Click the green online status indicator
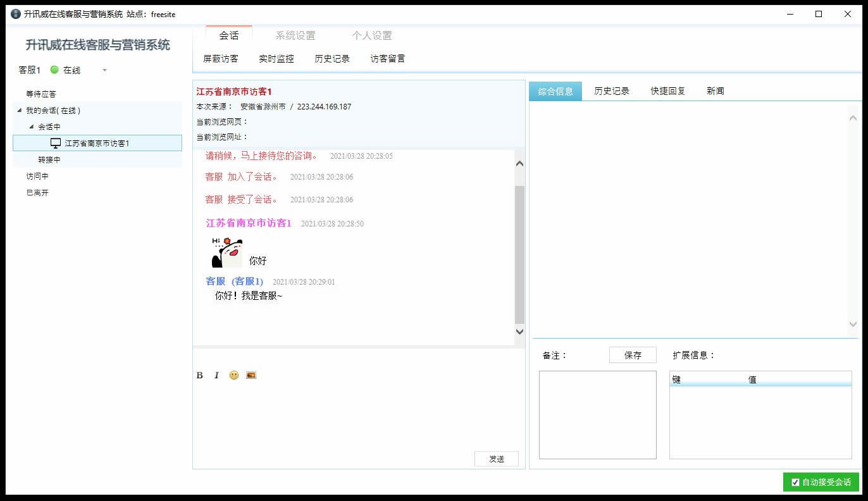The height and width of the screenshot is (501, 868). [54, 70]
